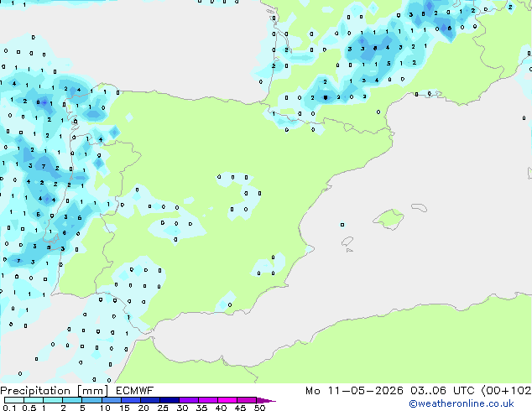Image resolution: width=532 pixels, height=411 pixels.
Task: Pick the 35–40 mm violet legend swatch
Action: point(207,400)
